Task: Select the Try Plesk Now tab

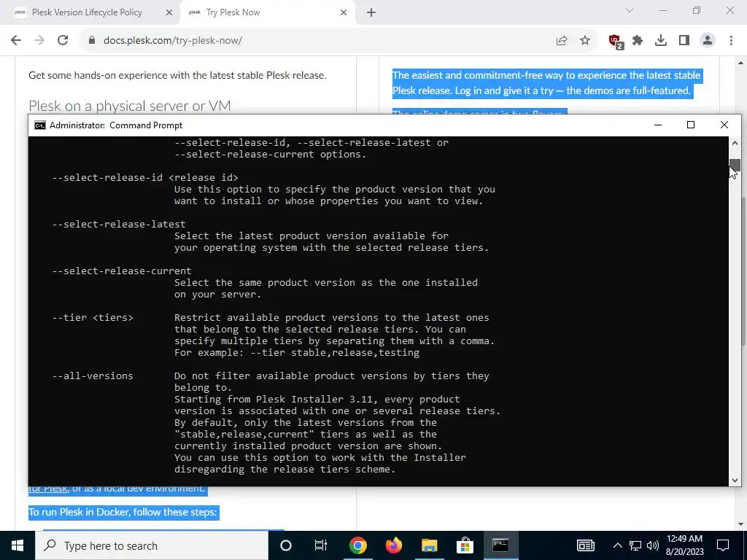Action: [x=233, y=12]
